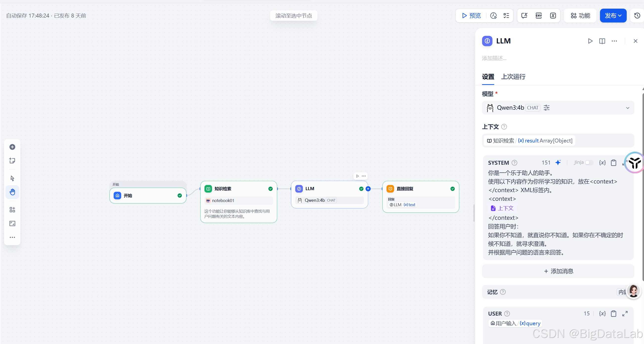Open more canvas options ellipsis
This screenshot has height=344, width=644.
[x=12, y=237]
